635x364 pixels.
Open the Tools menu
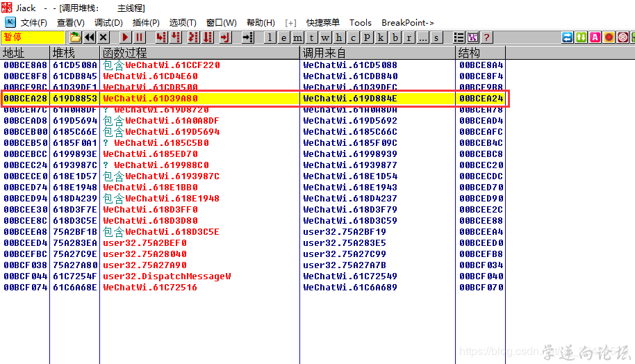click(x=361, y=23)
